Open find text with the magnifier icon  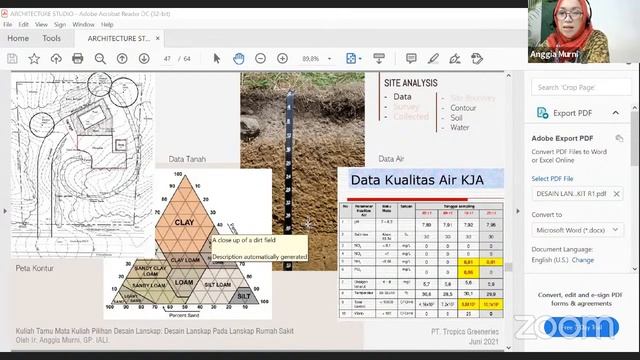100,59
